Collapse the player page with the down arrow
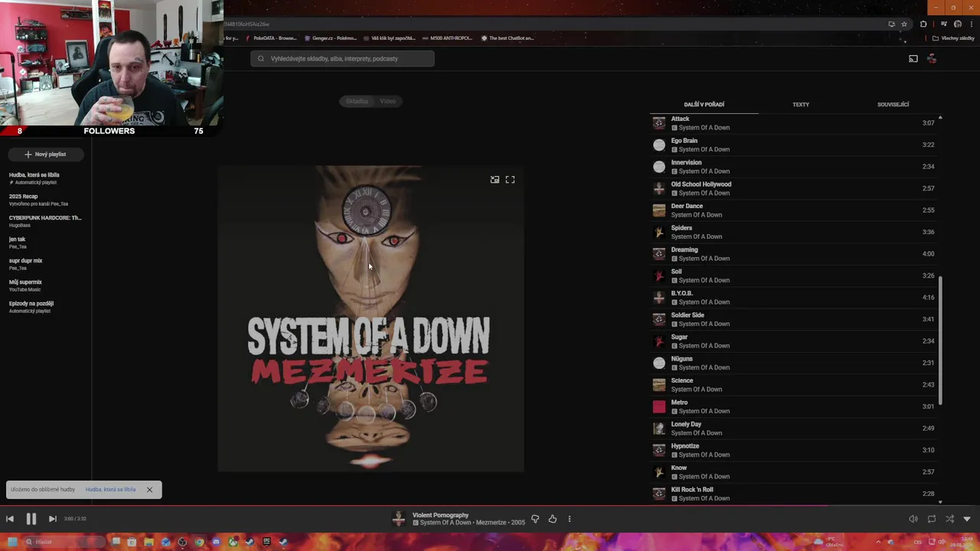The height and width of the screenshot is (551, 980). 967,519
